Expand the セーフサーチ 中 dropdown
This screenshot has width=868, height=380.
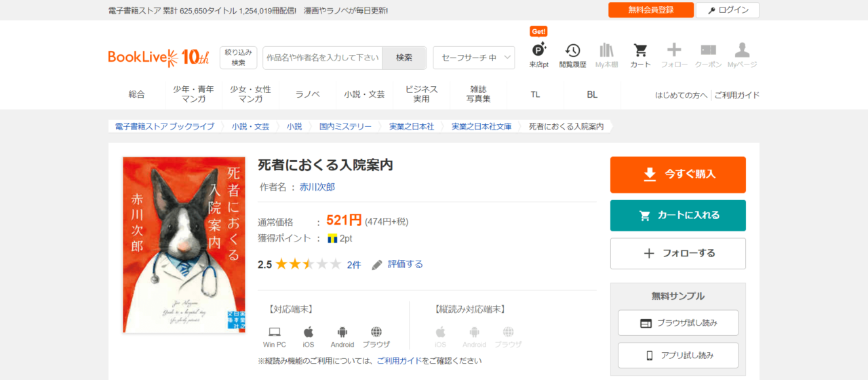pyautogui.click(x=473, y=58)
